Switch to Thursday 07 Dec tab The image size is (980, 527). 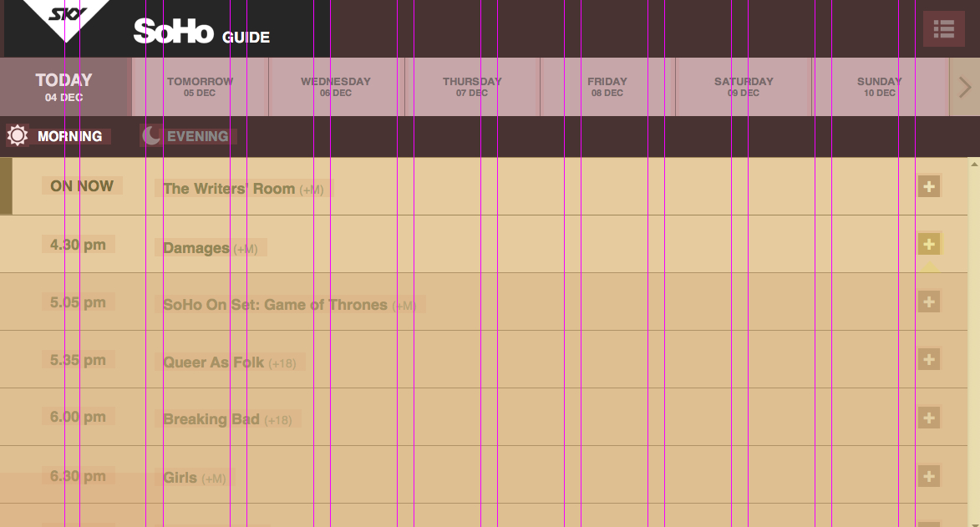(x=473, y=87)
